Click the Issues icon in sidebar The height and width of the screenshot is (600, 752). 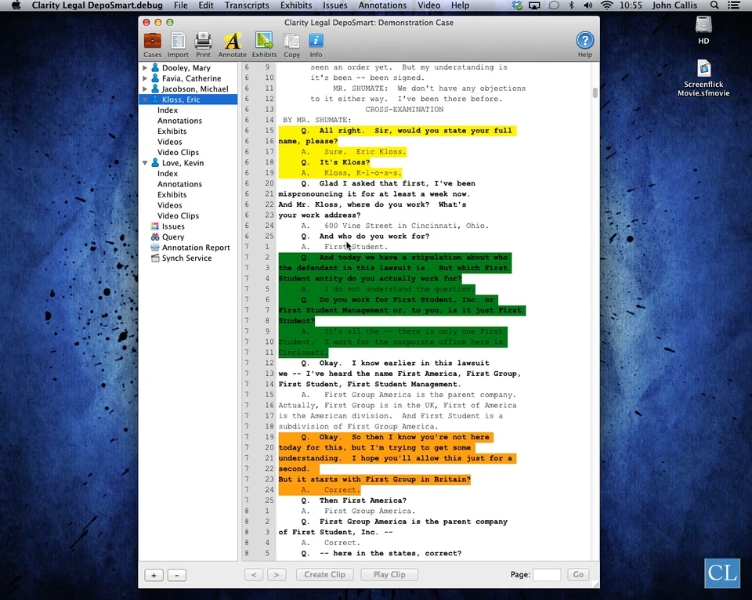pos(155,226)
